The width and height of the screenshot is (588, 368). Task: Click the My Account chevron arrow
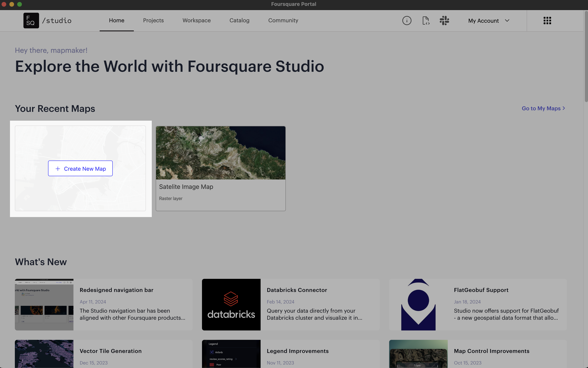click(x=507, y=21)
